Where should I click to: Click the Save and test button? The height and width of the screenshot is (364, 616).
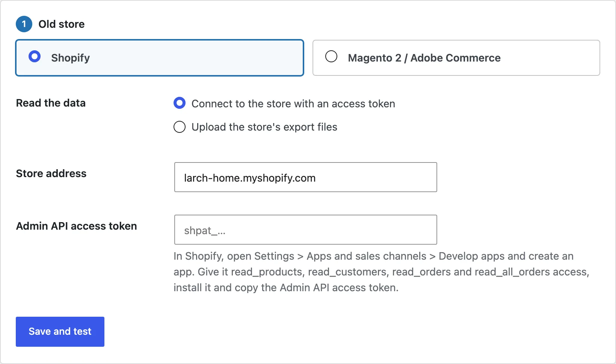(x=60, y=332)
